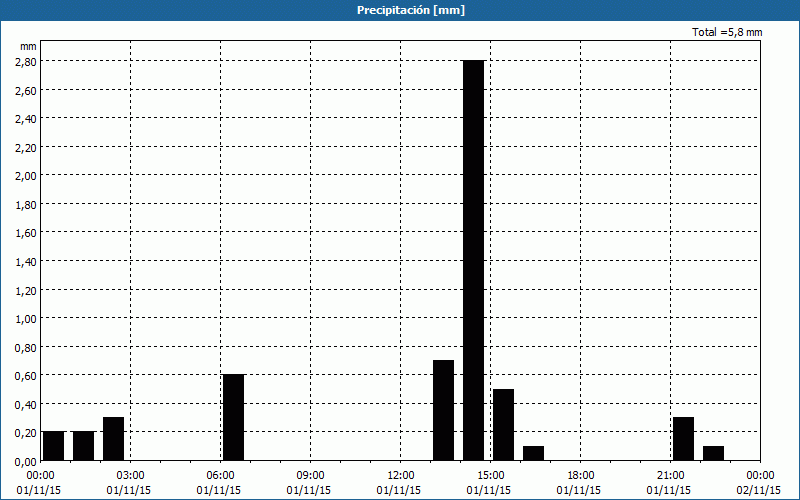This screenshot has width=800, height=500.
Task: Click the 2,20 y-axis value
Action: (x=27, y=147)
